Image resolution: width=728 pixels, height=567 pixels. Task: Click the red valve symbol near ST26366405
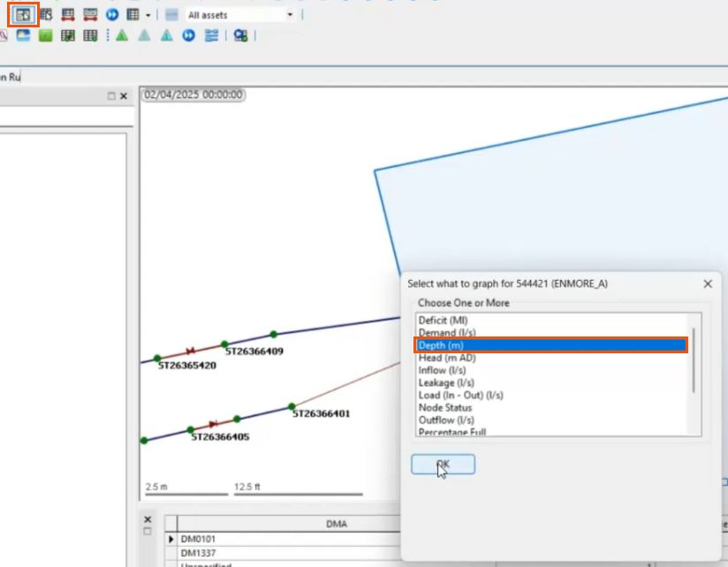(x=213, y=424)
